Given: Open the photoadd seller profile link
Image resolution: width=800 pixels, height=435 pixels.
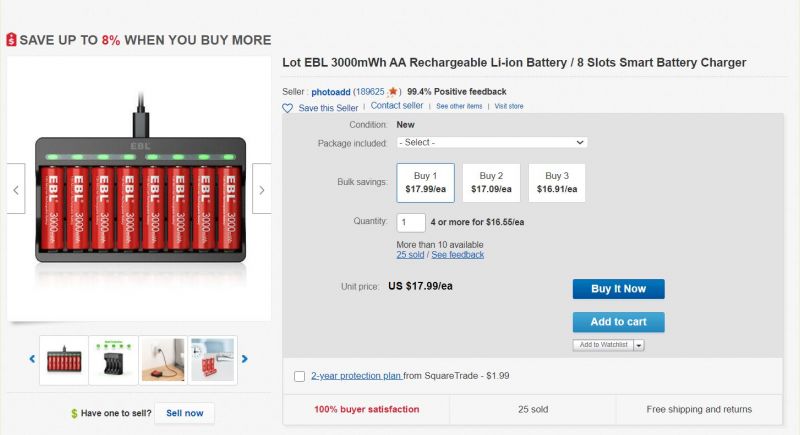Looking at the screenshot, I should (331, 92).
